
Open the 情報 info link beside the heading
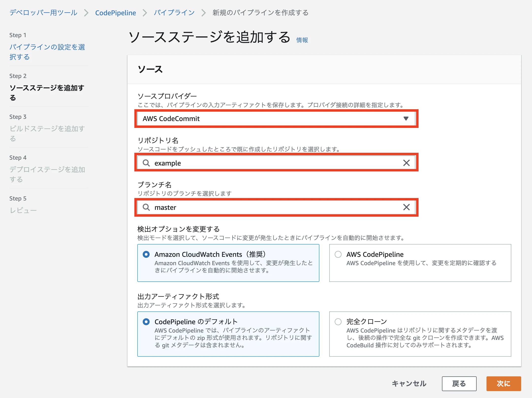point(302,40)
